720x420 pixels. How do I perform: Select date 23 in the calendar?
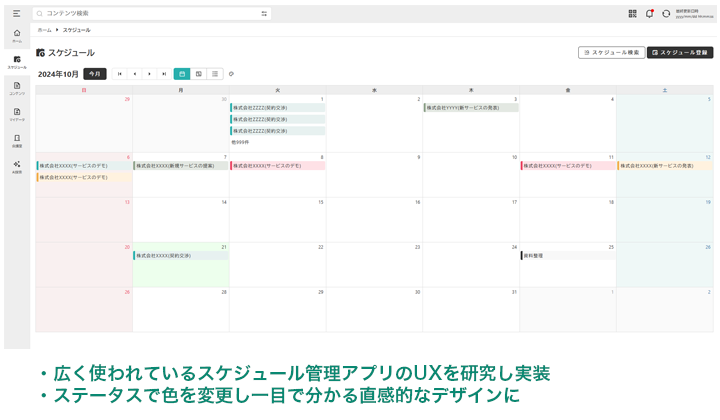(417, 247)
